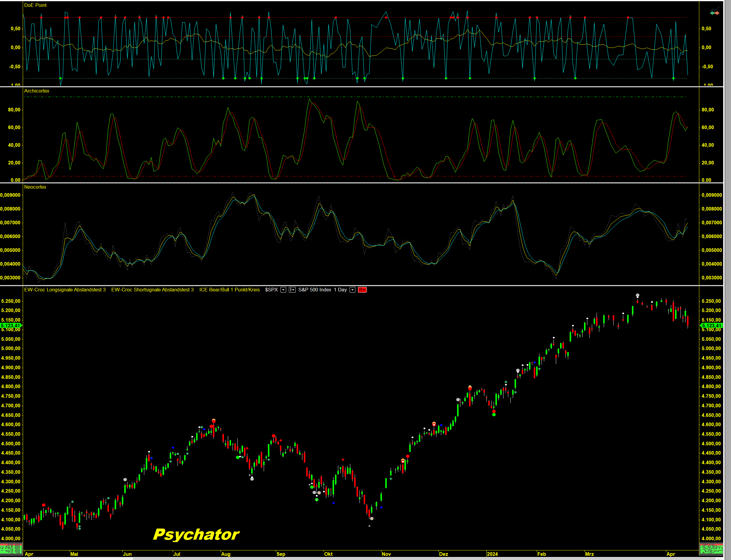Expand the 1 Day interval dropdown
Screen dimensions: 731x560
(x=352, y=290)
